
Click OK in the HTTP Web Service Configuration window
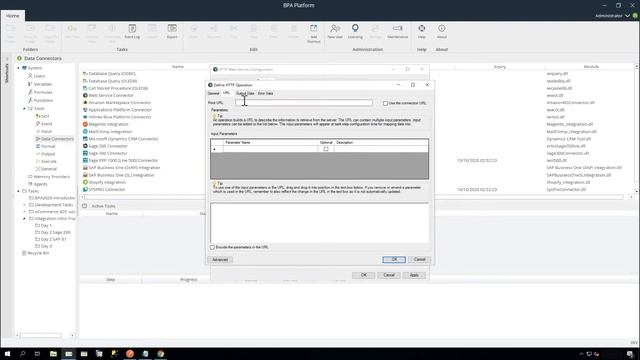pos(363,275)
